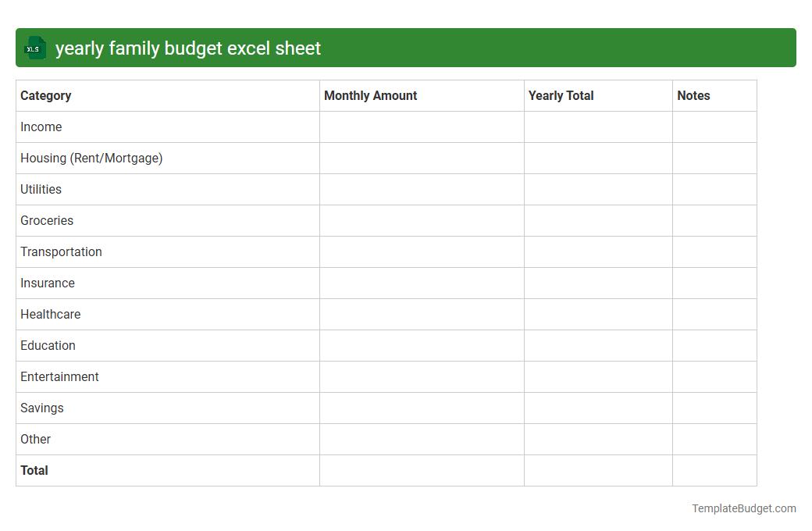Select the Utilities category cell
The image size is (812, 531).
click(41, 189)
